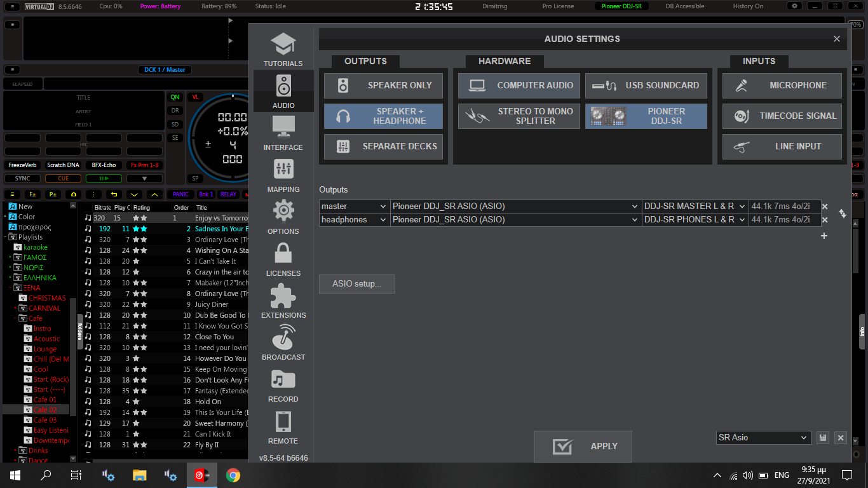Image resolution: width=868 pixels, height=488 pixels.
Task: Save the SR Asio audio profile
Action: click(x=823, y=438)
